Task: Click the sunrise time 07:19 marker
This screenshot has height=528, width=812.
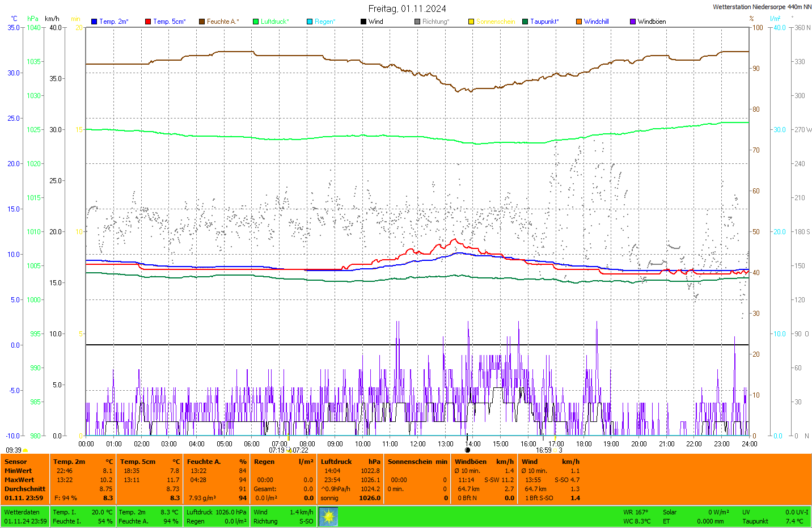Action: [x=277, y=450]
